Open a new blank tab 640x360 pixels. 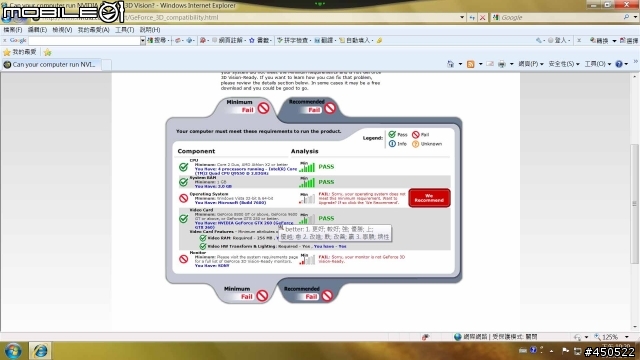point(106,65)
